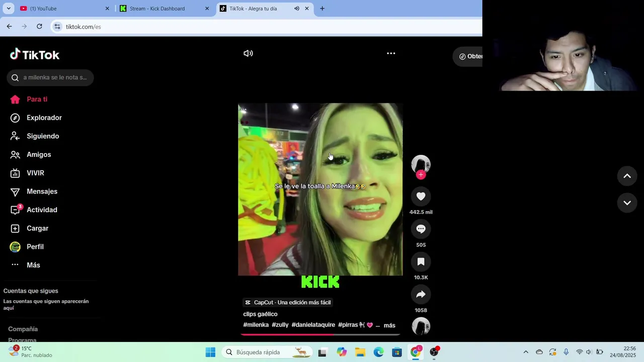Open File Explorer from the taskbar
This screenshot has height=362, width=644.
(360, 352)
